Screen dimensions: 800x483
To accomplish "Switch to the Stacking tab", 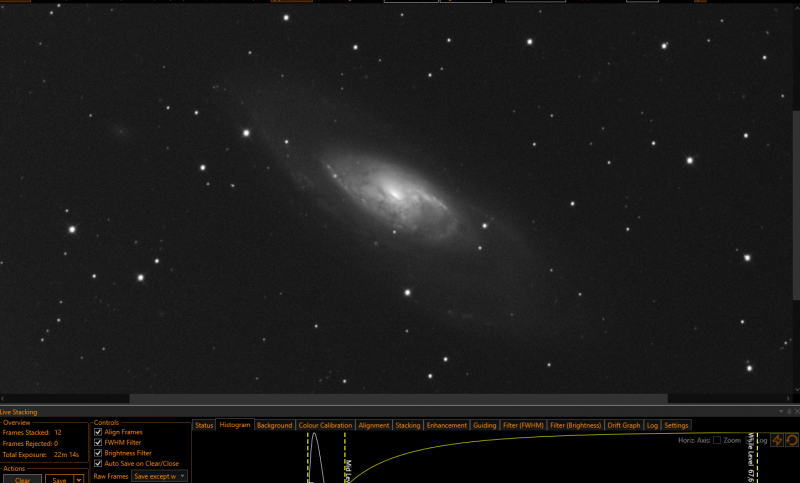I will click(408, 425).
